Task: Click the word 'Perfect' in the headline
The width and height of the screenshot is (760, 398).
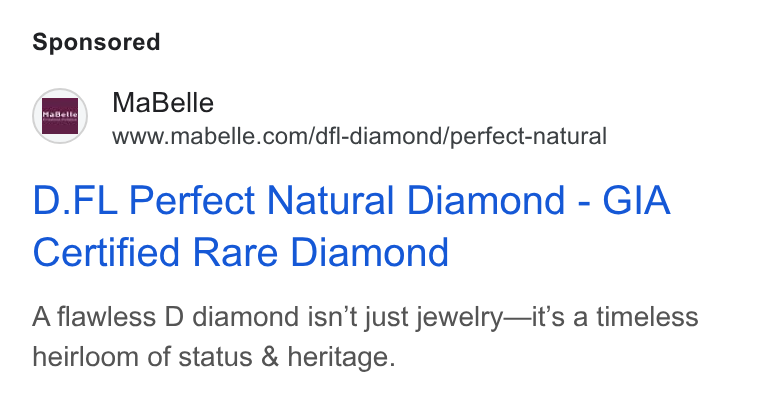Action: 192,200
